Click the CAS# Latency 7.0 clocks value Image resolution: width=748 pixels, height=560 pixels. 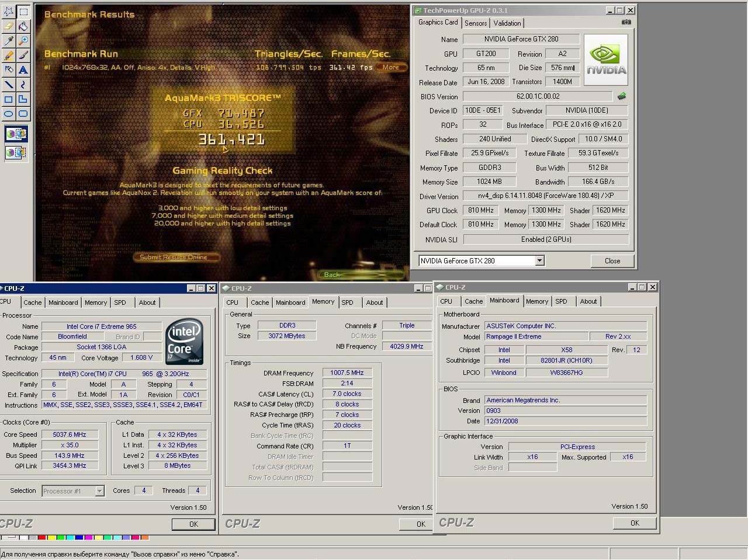click(347, 394)
